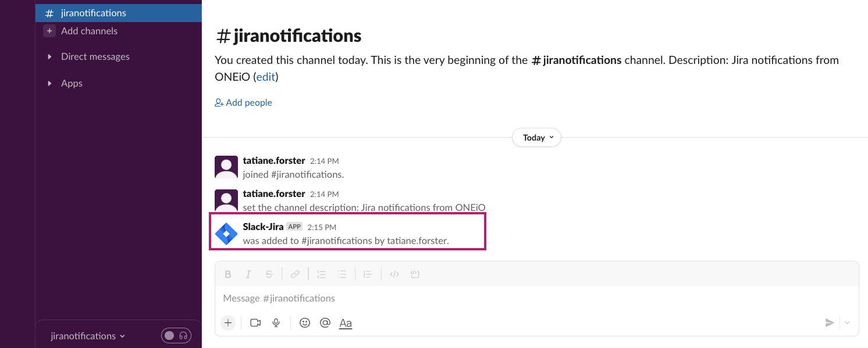This screenshot has width=868, height=348.
Task: Toggle the huddle headphones switch
Action: [176, 336]
